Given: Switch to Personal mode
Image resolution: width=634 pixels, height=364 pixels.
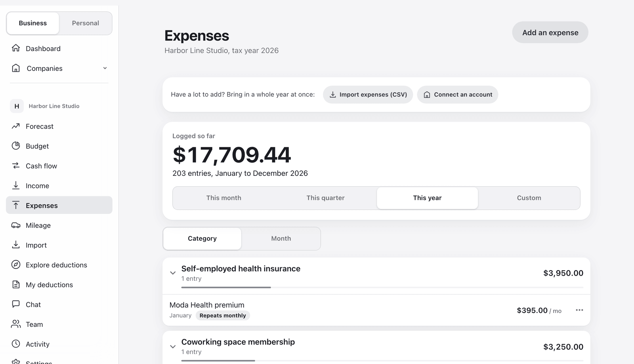Looking at the screenshot, I should click(86, 23).
